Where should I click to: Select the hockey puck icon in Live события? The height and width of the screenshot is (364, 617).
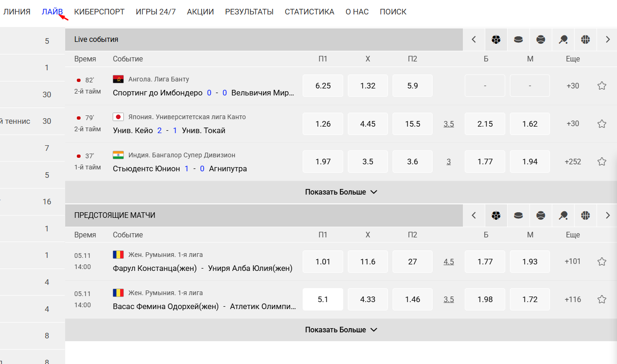518,40
